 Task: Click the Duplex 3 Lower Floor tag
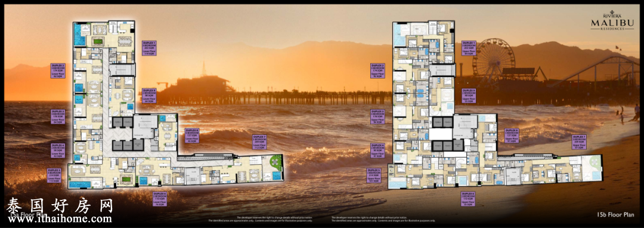click(x=58, y=116)
